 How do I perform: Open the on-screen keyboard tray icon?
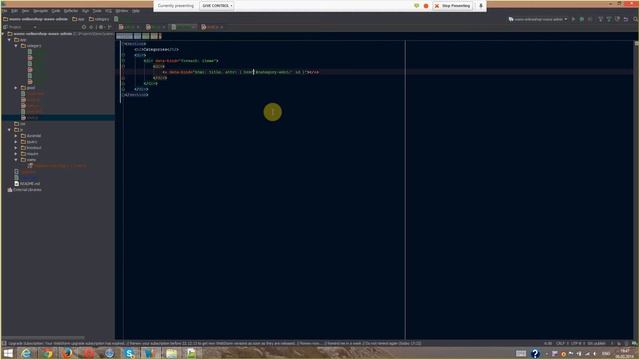(x=521, y=353)
